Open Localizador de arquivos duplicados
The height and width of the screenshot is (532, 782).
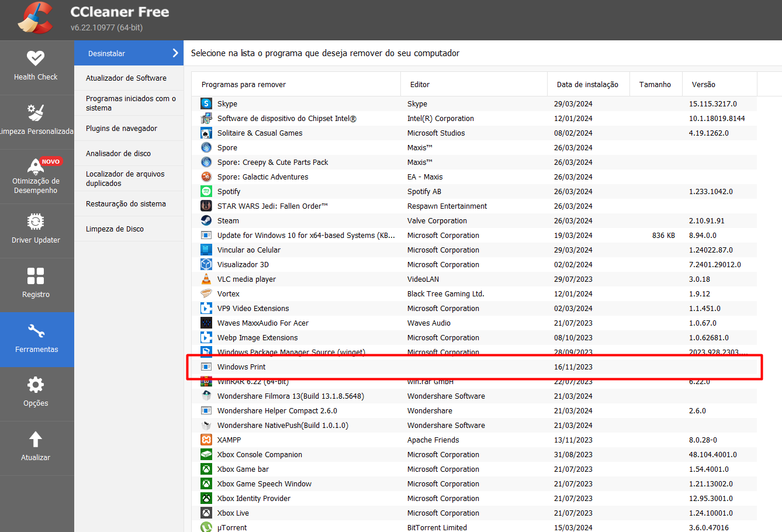(x=129, y=178)
